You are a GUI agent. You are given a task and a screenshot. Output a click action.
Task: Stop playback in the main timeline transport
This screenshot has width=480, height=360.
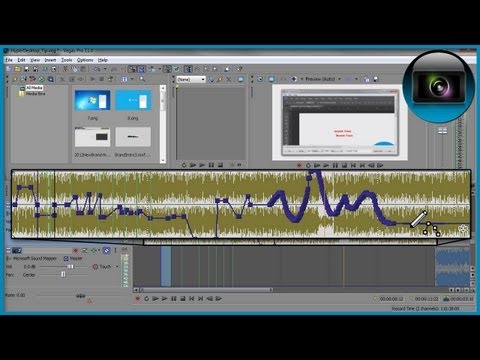(x=183, y=299)
